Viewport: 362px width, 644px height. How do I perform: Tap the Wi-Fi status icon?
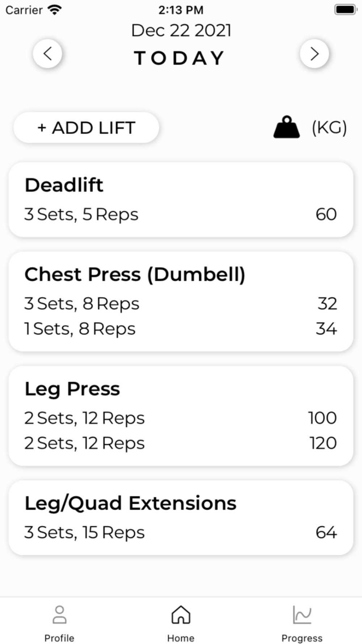click(55, 10)
